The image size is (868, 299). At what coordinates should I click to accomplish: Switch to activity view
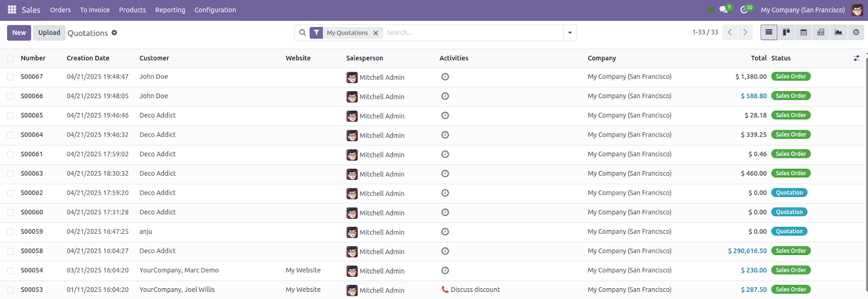[x=856, y=33]
